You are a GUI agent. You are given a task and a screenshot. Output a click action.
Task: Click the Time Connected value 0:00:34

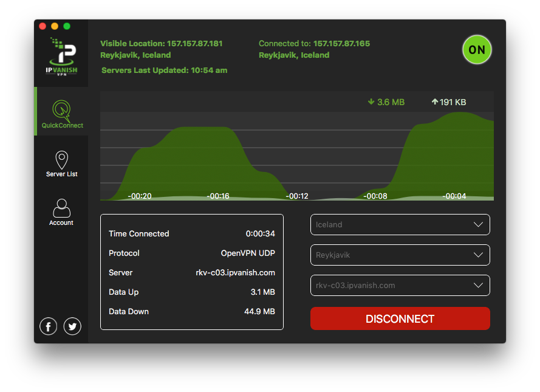click(261, 233)
